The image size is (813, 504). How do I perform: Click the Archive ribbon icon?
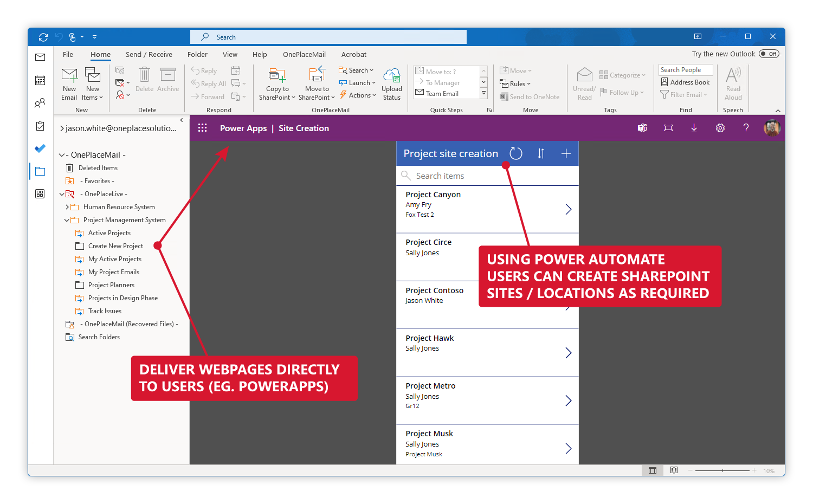168,75
